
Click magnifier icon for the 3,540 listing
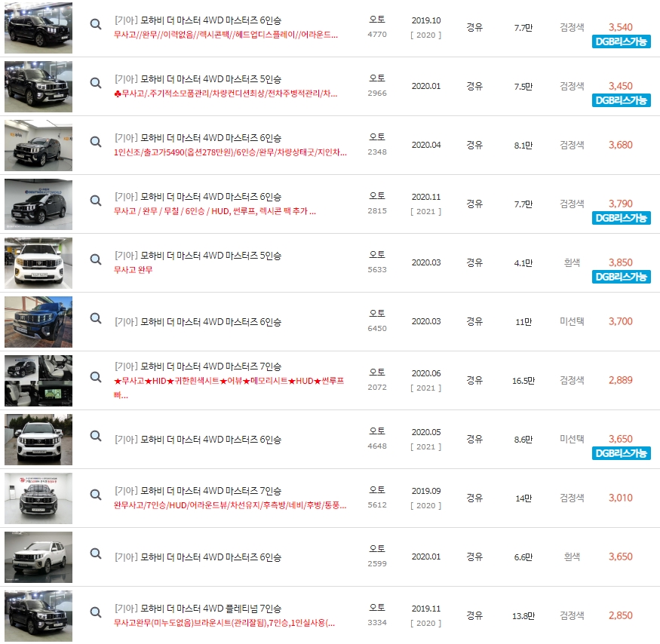click(x=96, y=24)
